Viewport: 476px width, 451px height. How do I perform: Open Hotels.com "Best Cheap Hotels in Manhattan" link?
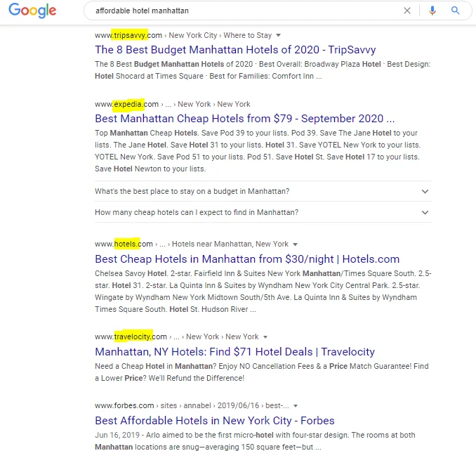click(x=247, y=259)
